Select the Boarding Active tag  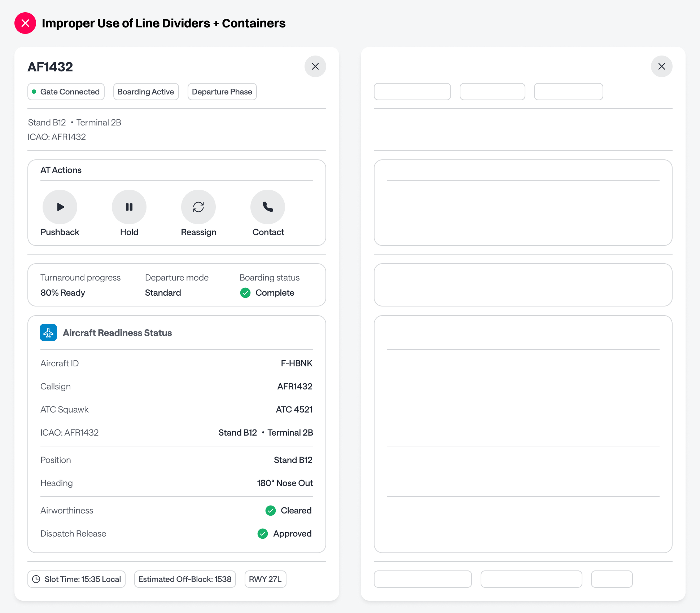tap(146, 92)
